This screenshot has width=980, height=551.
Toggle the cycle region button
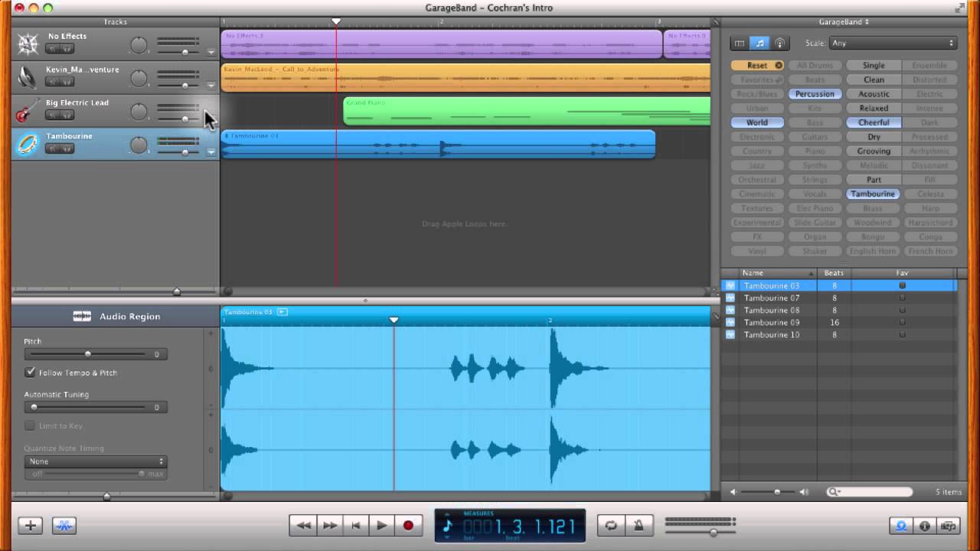[x=611, y=525]
